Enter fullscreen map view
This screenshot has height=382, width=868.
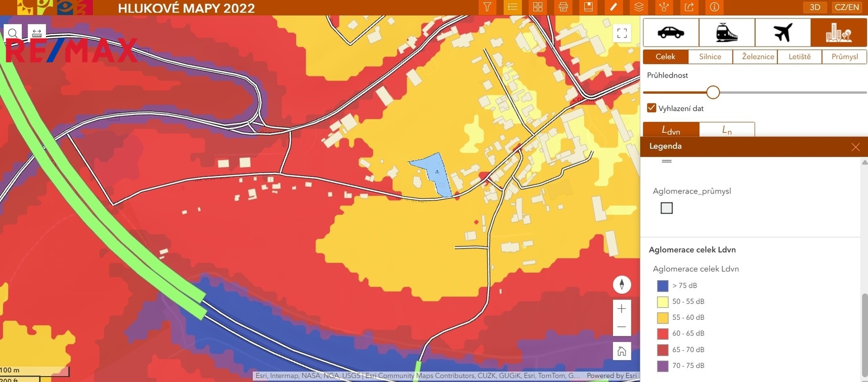click(622, 33)
